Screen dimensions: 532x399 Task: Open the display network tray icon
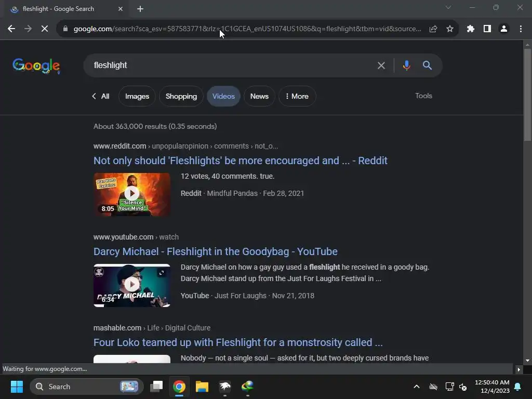point(449,387)
